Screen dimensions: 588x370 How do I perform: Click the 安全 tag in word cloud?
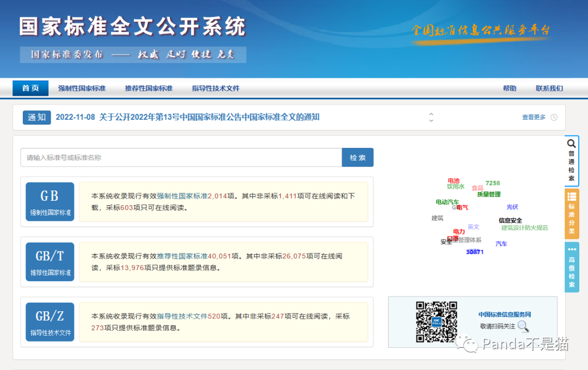click(x=446, y=242)
